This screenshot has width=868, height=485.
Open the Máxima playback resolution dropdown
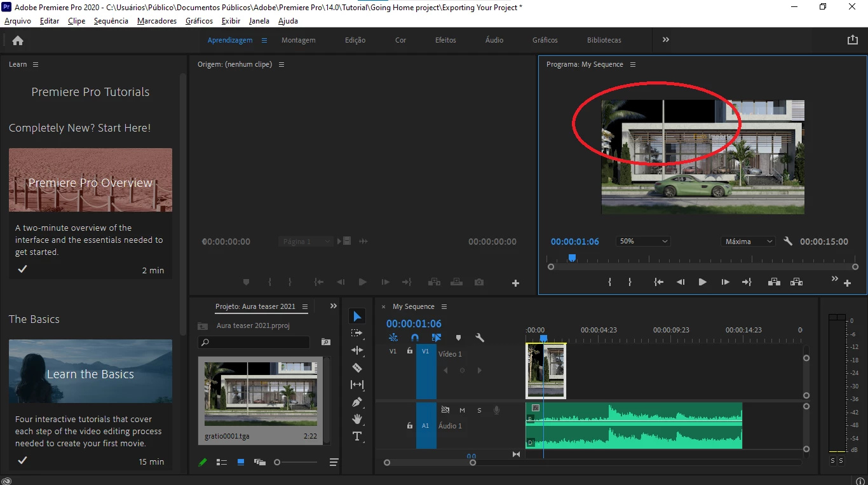(x=748, y=242)
